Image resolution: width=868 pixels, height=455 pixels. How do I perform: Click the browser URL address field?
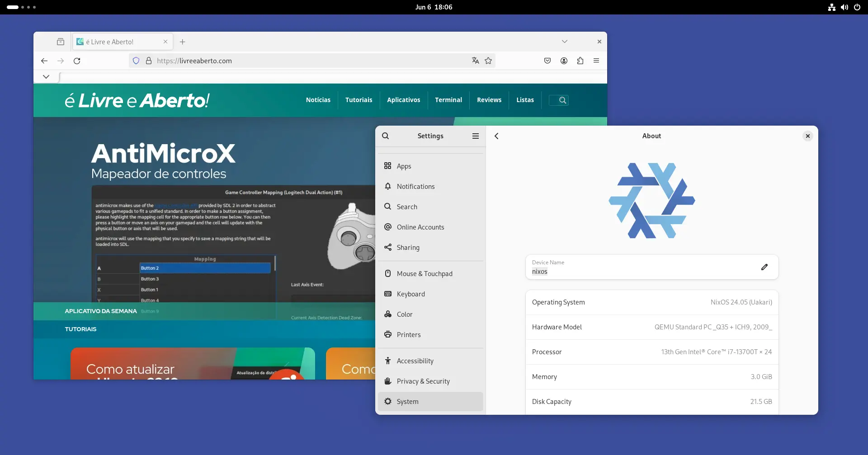[x=312, y=61]
